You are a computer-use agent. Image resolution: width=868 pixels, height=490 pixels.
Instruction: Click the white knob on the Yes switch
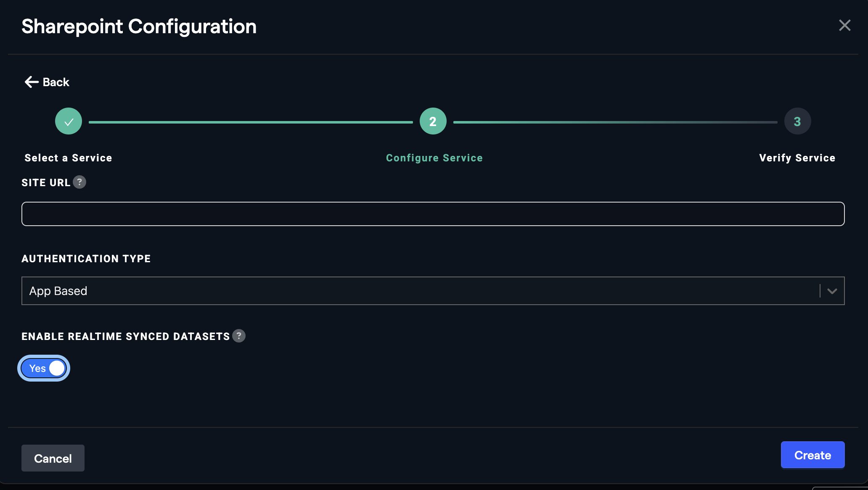click(x=57, y=369)
